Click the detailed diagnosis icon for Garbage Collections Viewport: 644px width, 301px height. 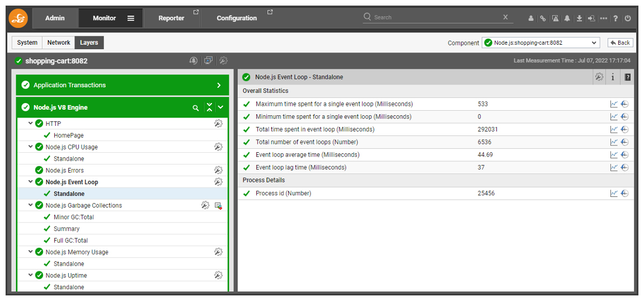[x=219, y=205]
